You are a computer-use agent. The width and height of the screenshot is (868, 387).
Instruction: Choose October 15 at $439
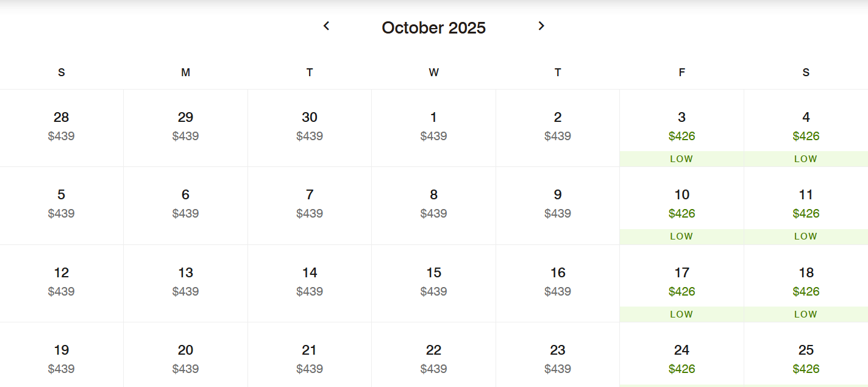pyautogui.click(x=433, y=283)
